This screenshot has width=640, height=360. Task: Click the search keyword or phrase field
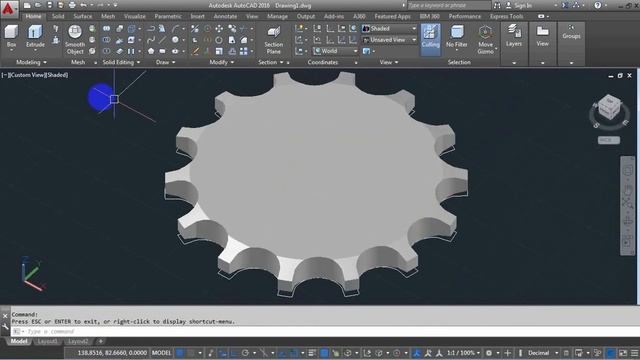[449, 5]
